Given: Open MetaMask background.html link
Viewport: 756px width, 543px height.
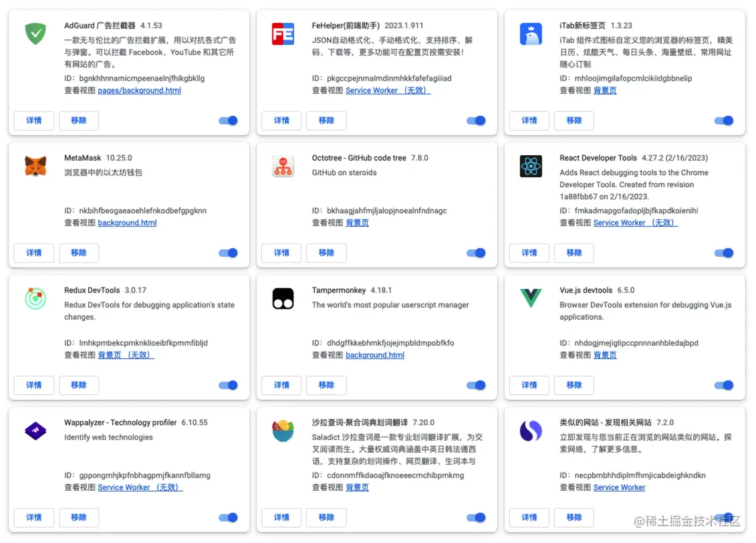Looking at the screenshot, I should [127, 223].
